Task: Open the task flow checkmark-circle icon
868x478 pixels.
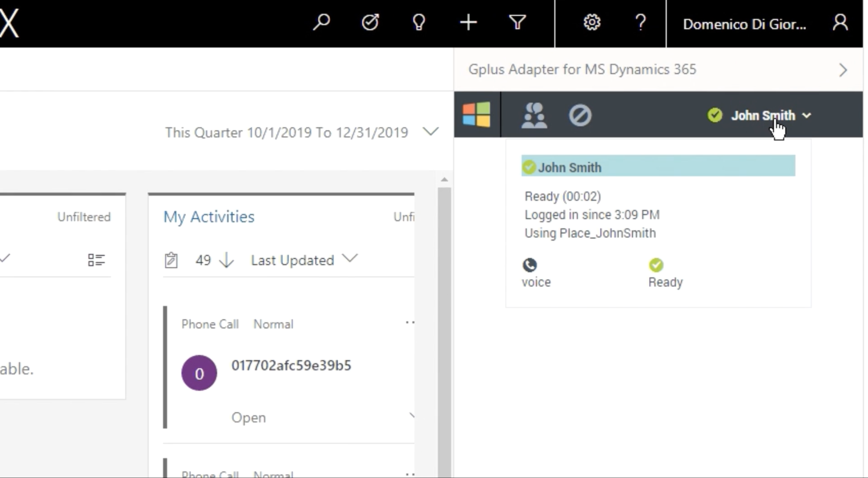Action: [370, 23]
